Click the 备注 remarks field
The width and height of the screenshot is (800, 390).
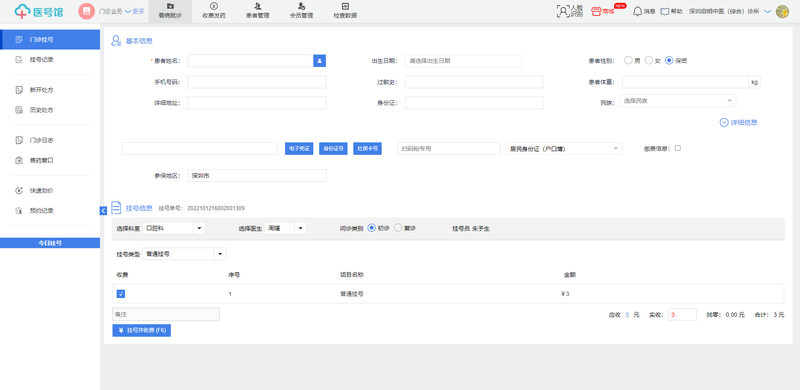pyautogui.click(x=166, y=314)
